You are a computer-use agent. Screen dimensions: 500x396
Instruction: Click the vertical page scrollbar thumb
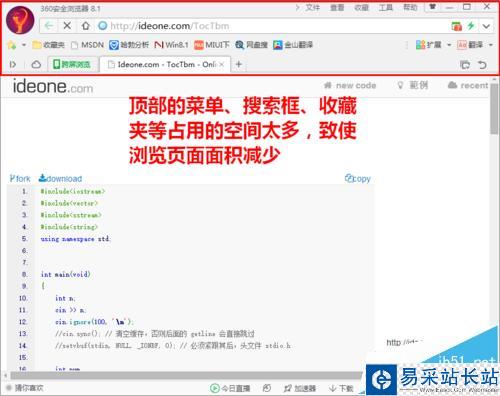pos(494,108)
